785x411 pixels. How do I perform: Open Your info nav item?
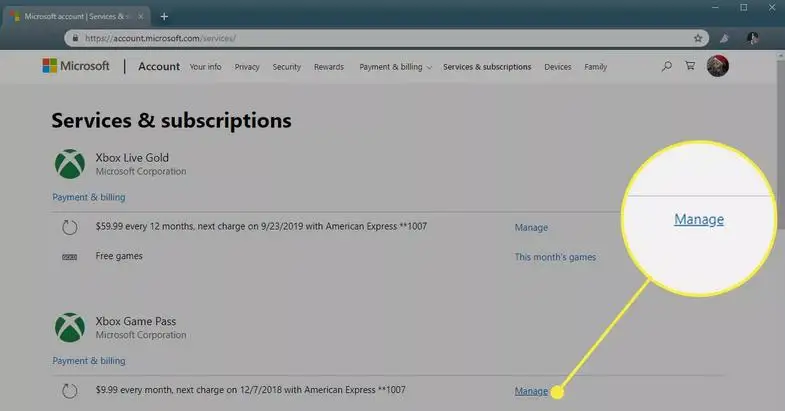(x=205, y=67)
